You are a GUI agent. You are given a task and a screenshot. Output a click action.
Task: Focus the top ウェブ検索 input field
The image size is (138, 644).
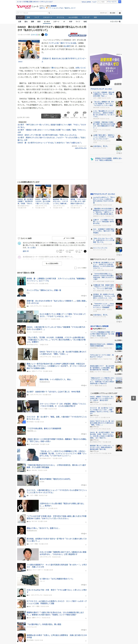point(108,2)
